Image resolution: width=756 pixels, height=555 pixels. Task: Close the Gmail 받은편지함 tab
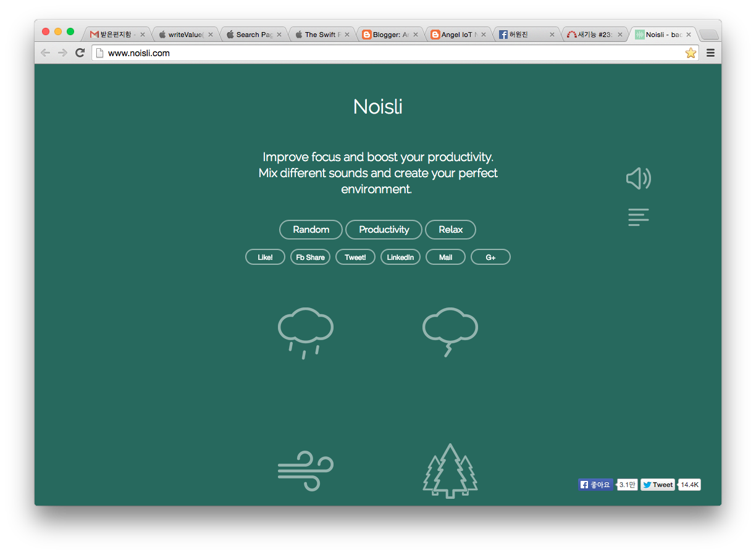tap(142, 35)
